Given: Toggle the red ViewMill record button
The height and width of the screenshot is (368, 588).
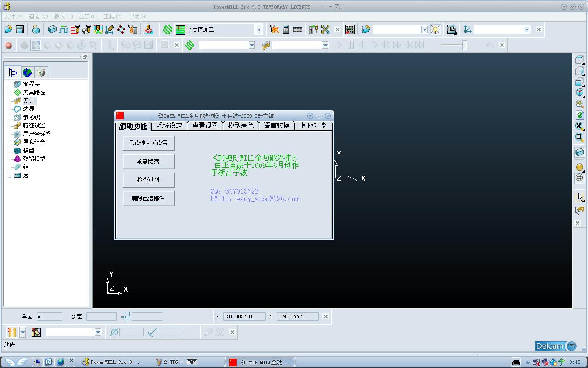Looking at the screenshot, I should [x=8, y=45].
